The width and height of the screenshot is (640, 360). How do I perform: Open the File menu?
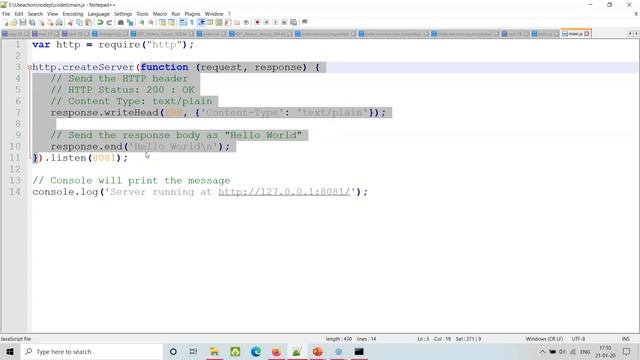point(6,14)
